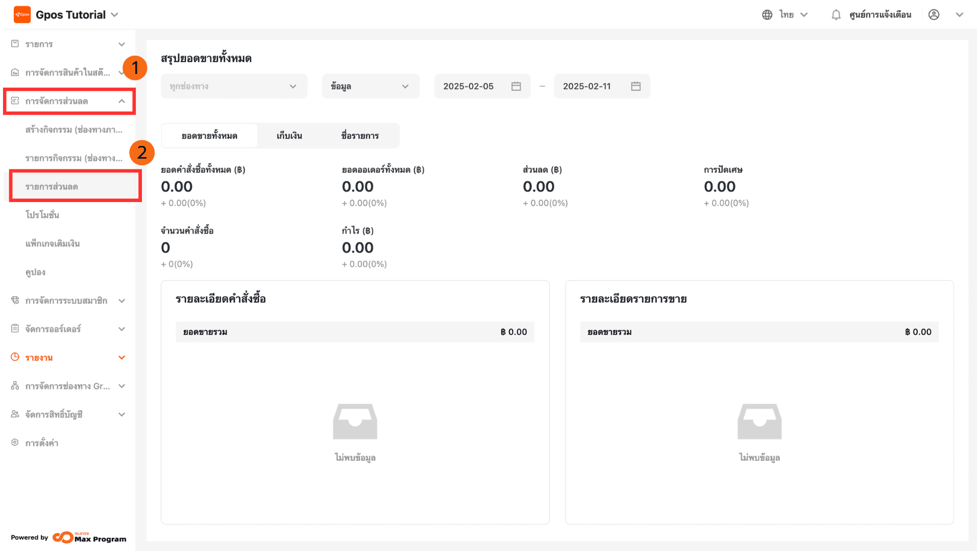Collapse the การจัดการส่วนลด menu section
Viewport: 980px width, 551px height.
[x=121, y=101]
